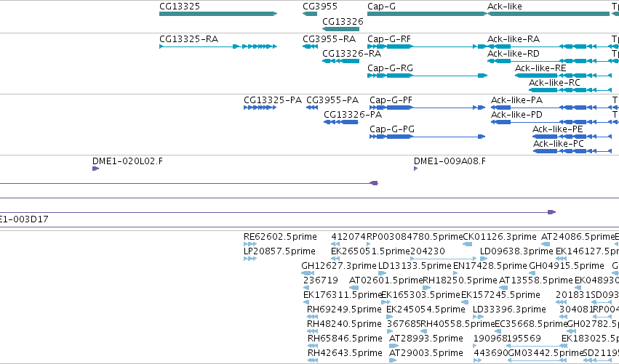The height and width of the screenshot is (364, 619).
Task: Click the 443690 label text
Action: 490,353
